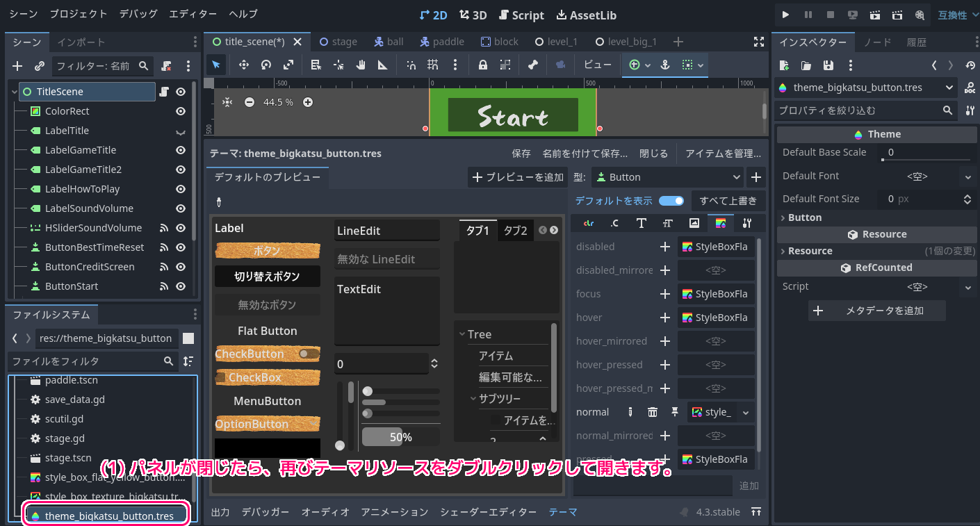This screenshot has width=980, height=526.
Task: Click the 名前を付けて保存... button
Action: tap(585, 154)
